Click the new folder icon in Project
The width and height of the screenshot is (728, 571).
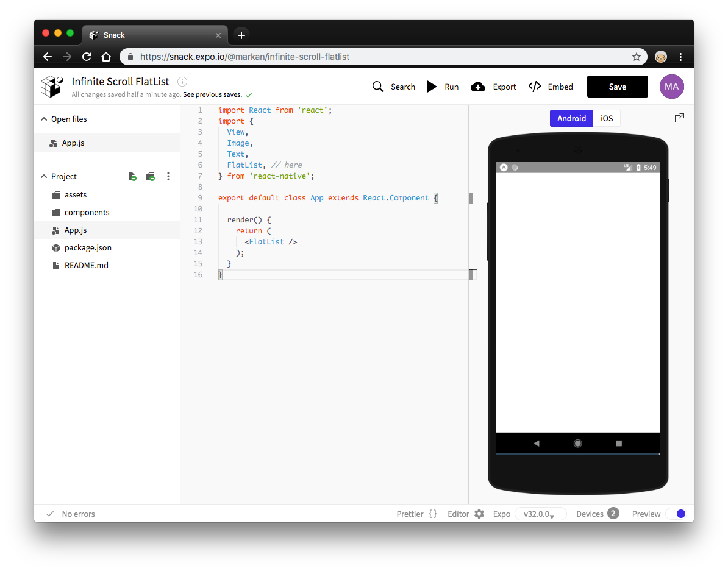pyautogui.click(x=150, y=177)
